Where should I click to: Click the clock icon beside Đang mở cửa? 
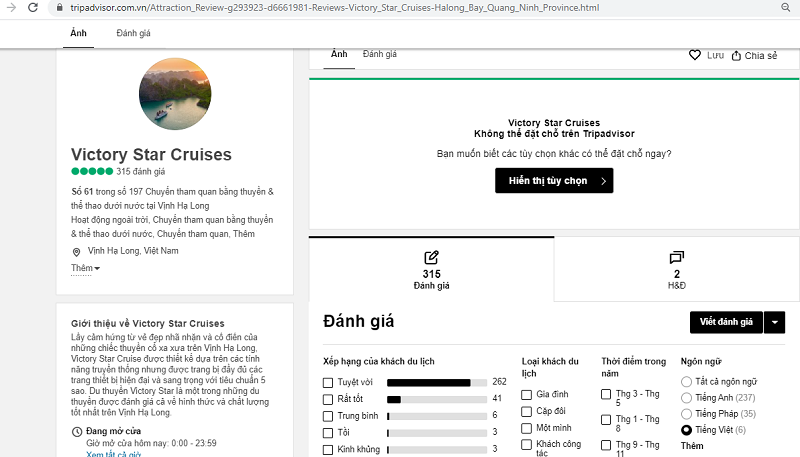pos(78,431)
